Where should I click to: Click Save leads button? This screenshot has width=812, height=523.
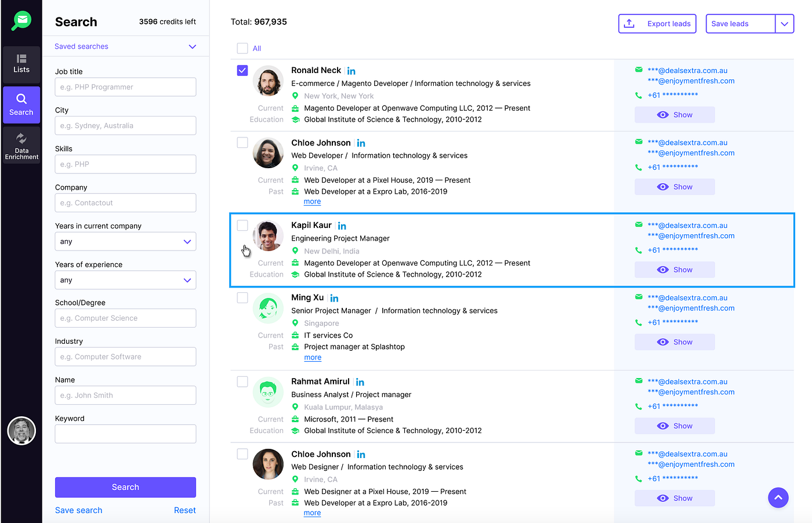tap(741, 24)
